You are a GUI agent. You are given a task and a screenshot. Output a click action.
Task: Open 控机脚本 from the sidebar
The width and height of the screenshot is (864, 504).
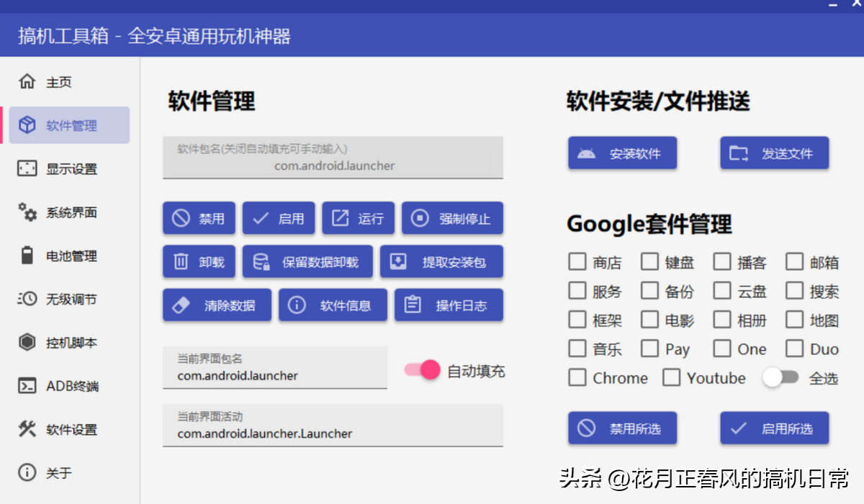tap(70, 343)
